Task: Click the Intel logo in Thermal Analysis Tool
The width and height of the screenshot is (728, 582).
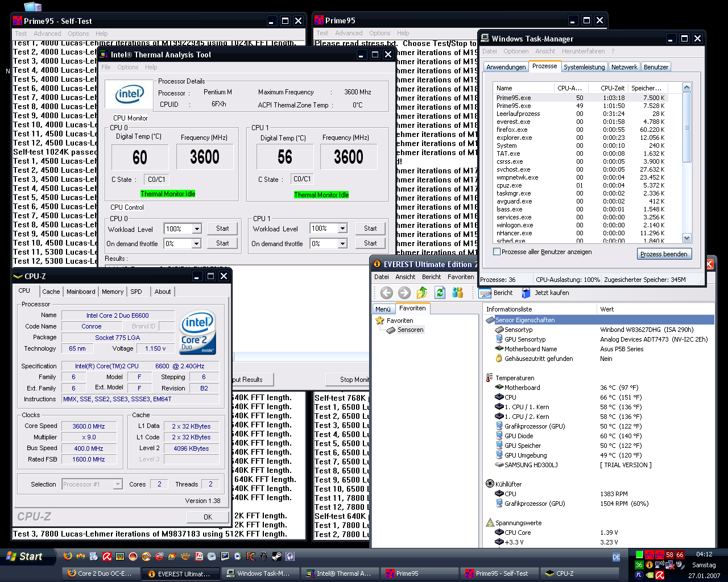Action: click(130, 95)
